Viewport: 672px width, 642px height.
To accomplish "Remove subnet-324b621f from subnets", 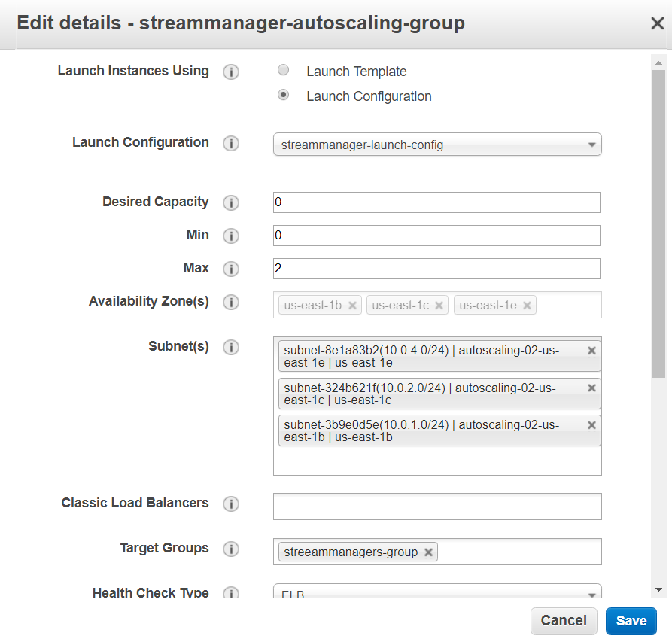I will point(591,388).
